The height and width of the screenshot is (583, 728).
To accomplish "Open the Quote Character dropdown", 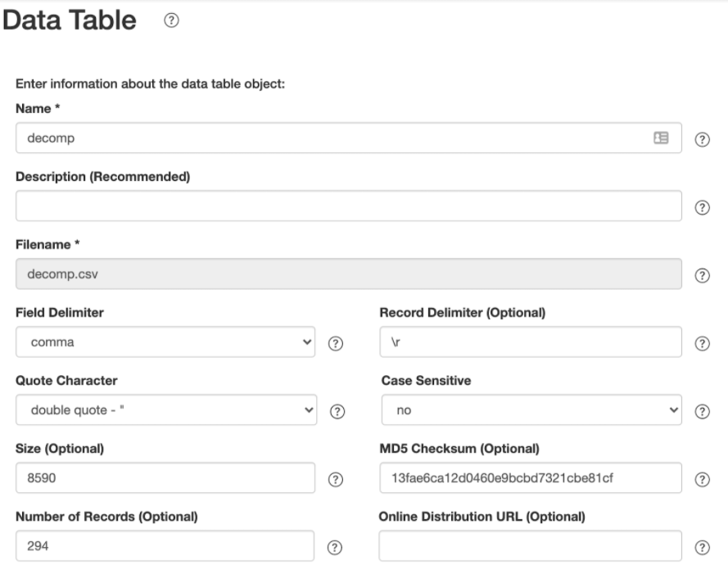I will click(x=166, y=410).
